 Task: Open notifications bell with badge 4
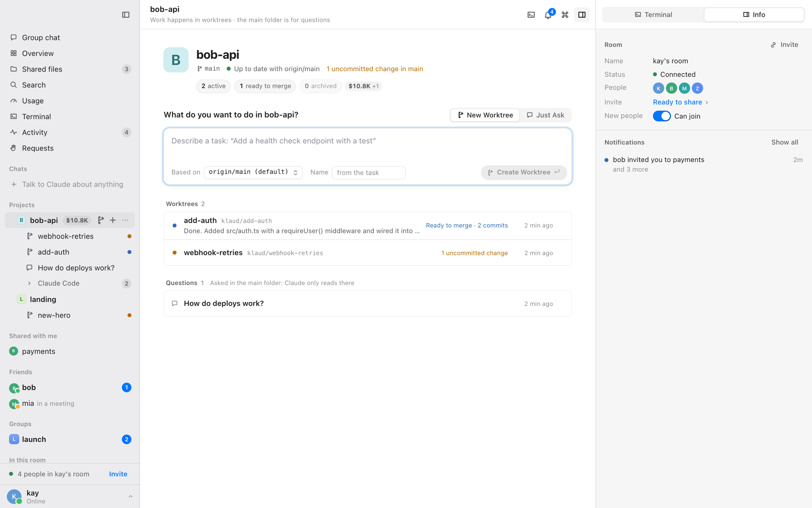click(548, 15)
